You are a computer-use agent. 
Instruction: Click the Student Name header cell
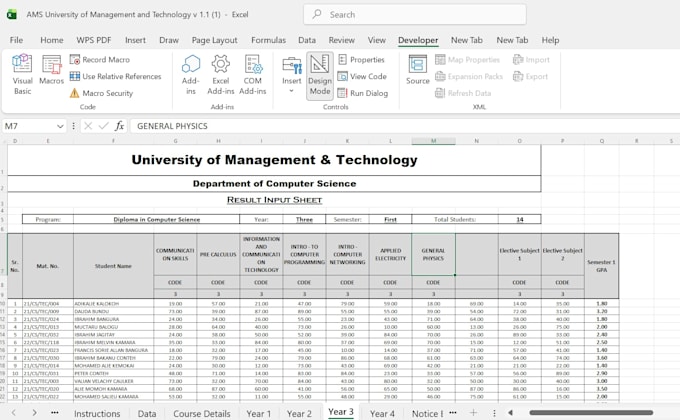pos(113,266)
